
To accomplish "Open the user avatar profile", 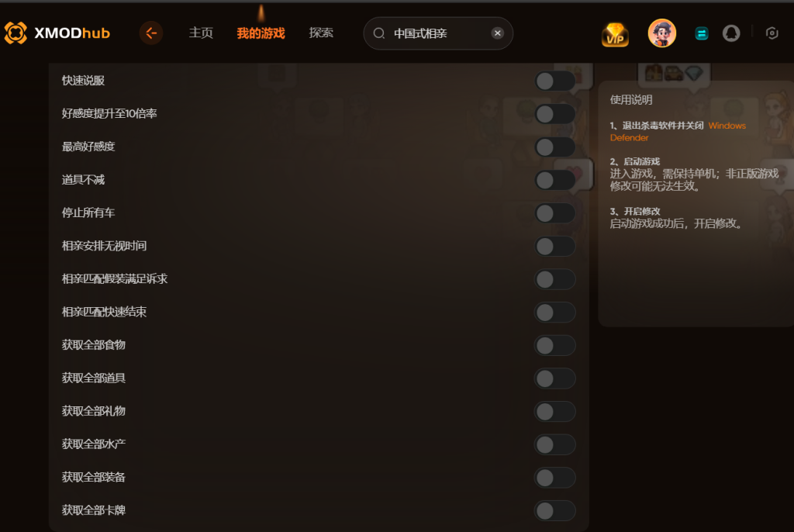I will pyautogui.click(x=662, y=33).
